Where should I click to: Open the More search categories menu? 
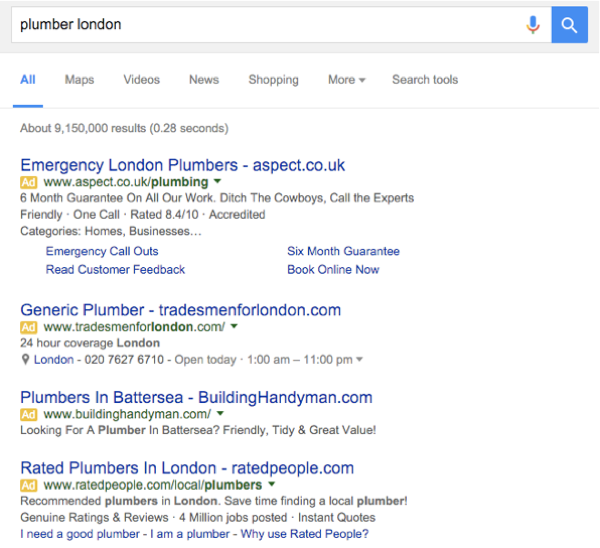pyautogui.click(x=347, y=80)
